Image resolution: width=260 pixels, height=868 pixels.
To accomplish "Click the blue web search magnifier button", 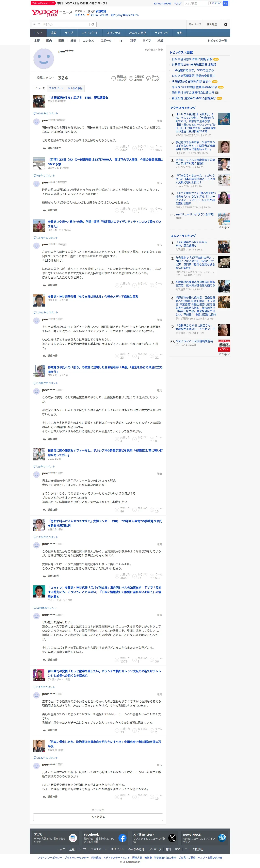I will pos(226,3).
